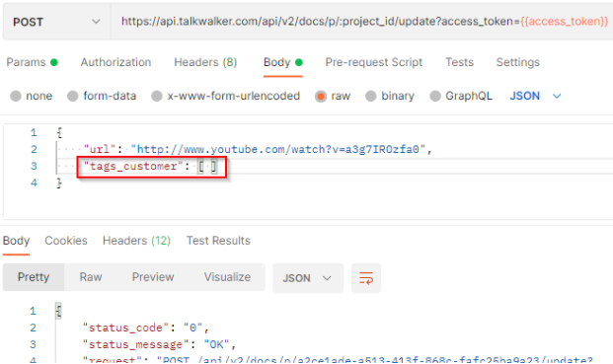Click the "tags_customer" key in body
Viewport: 613px width, 364px height.
[x=133, y=167]
